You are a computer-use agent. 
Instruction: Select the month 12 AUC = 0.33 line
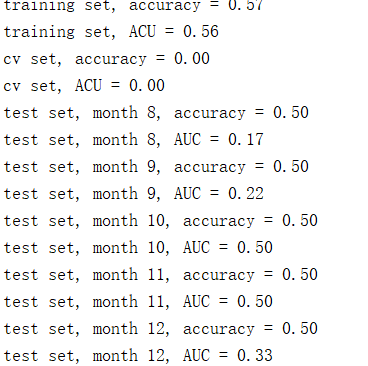pyautogui.click(x=138, y=356)
